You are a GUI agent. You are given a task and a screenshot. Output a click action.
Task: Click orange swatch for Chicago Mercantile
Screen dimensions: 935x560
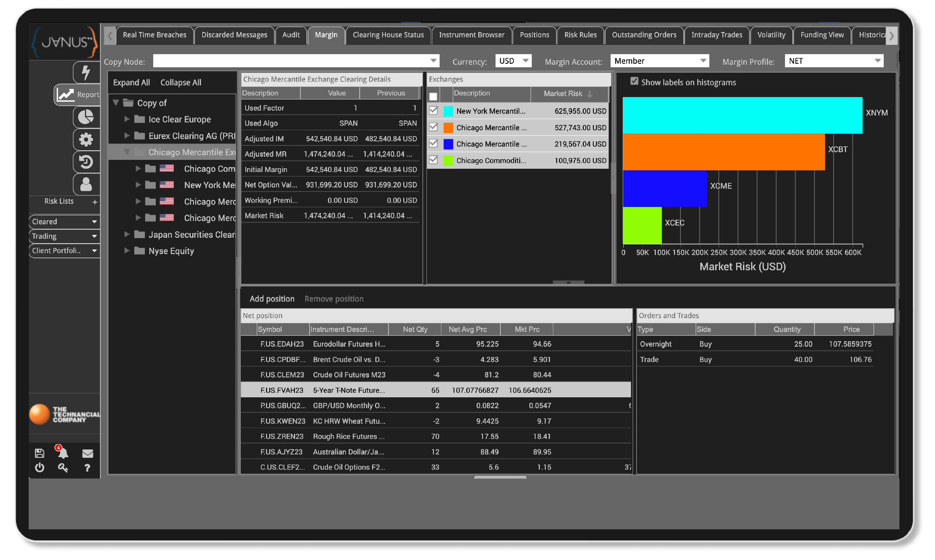pyautogui.click(x=448, y=128)
